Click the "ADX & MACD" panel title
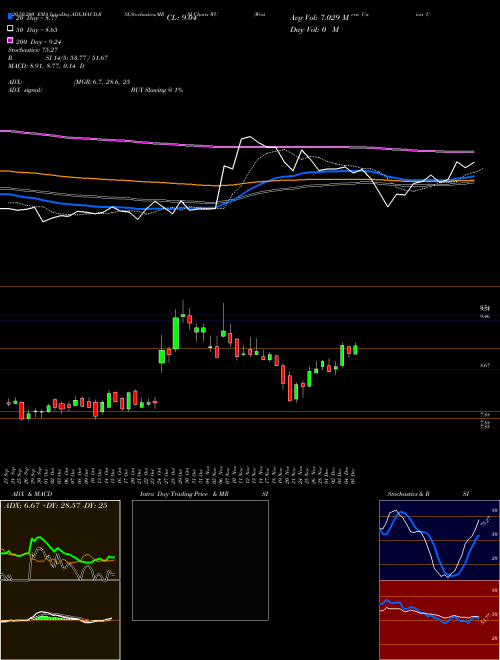Image resolution: width=500 pixels, height=660 pixels. point(33,493)
